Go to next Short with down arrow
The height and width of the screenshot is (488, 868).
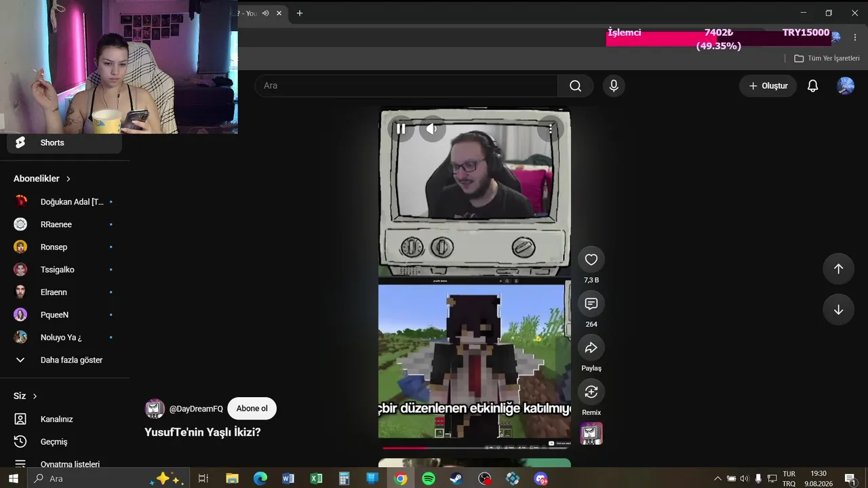point(838,310)
